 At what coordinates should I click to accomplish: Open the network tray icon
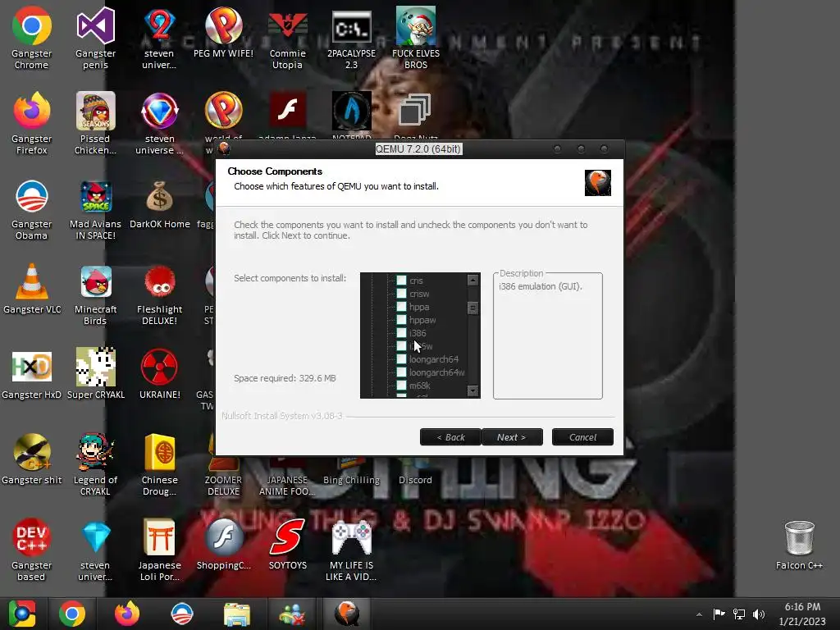coord(739,614)
